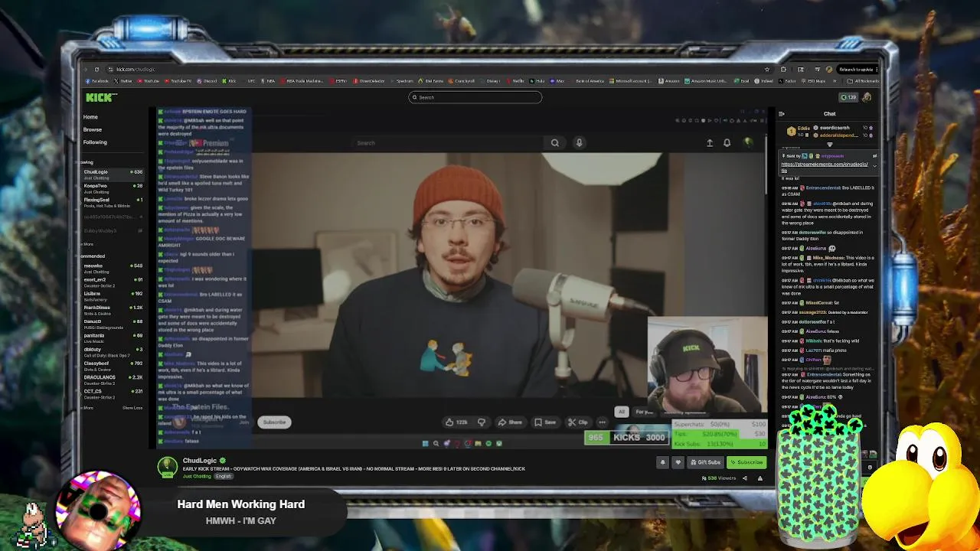
Task: Click the YouTube Clip button
Action: [x=578, y=422]
